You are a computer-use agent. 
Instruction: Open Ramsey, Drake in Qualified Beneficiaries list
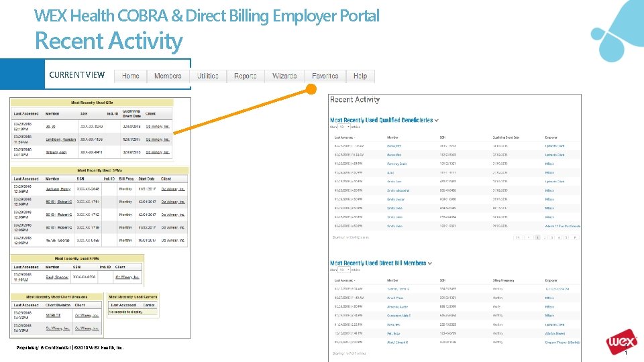[396, 164]
